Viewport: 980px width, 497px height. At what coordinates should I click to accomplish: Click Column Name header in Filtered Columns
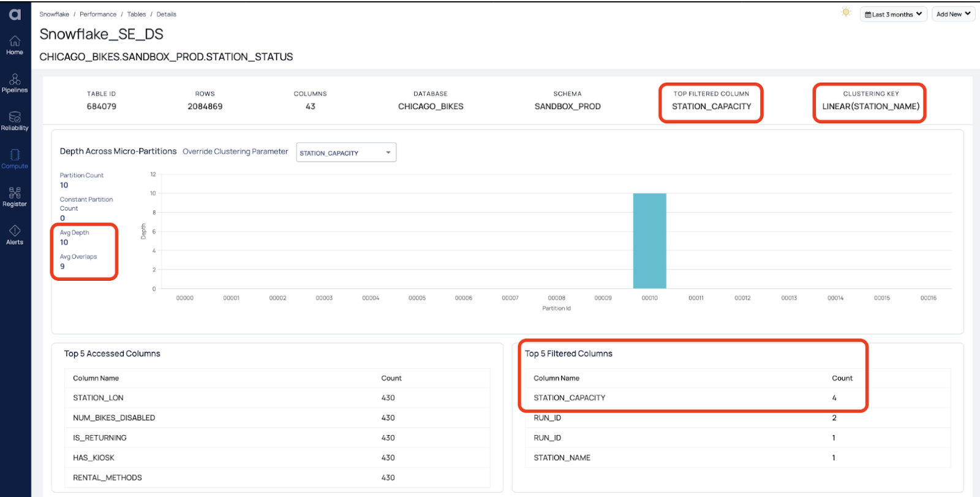pyautogui.click(x=556, y=378)
